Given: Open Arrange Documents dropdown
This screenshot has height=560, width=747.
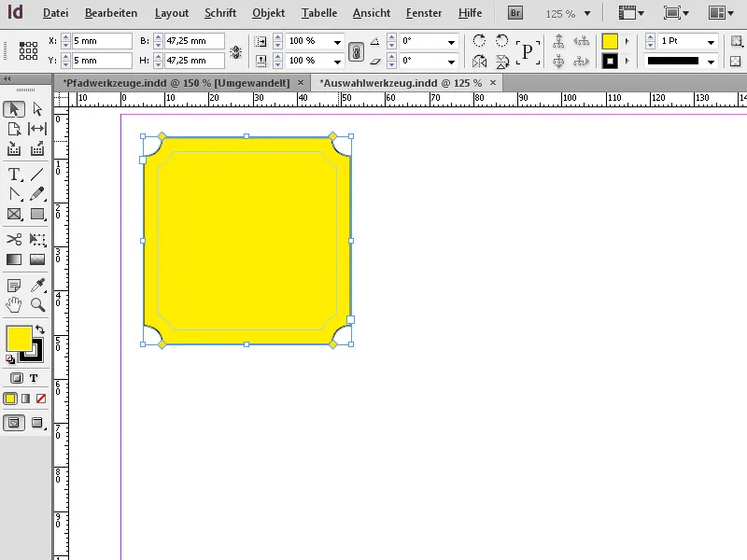Looking at the screenshot, I should [721, 13].
